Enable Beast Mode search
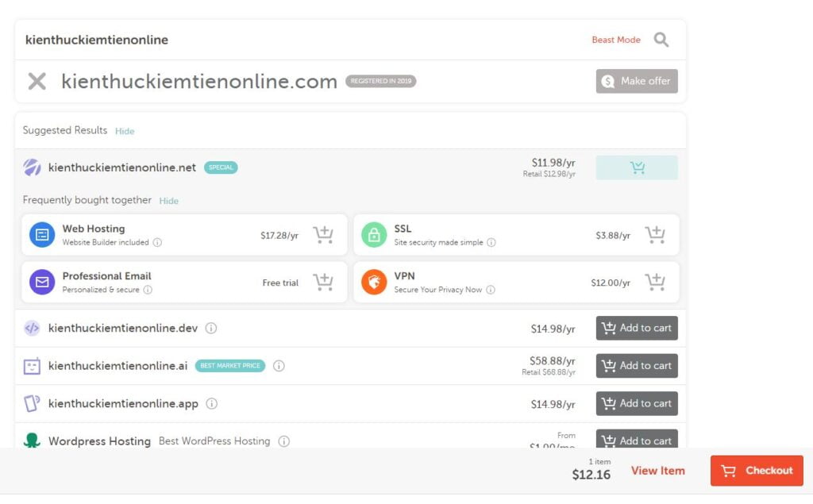The height and width of the screenshot is (504, 813). (x=616, y=40)
